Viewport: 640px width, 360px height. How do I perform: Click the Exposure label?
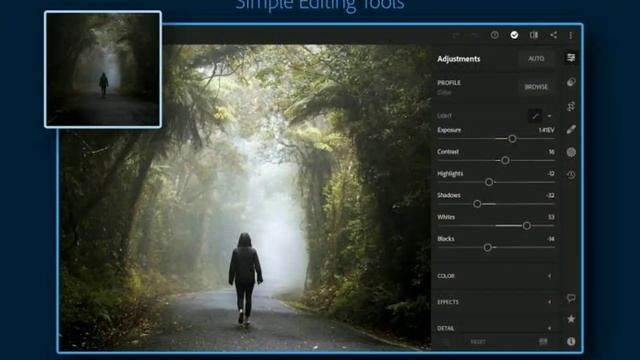pyautogui.click(x=449, y=130)
